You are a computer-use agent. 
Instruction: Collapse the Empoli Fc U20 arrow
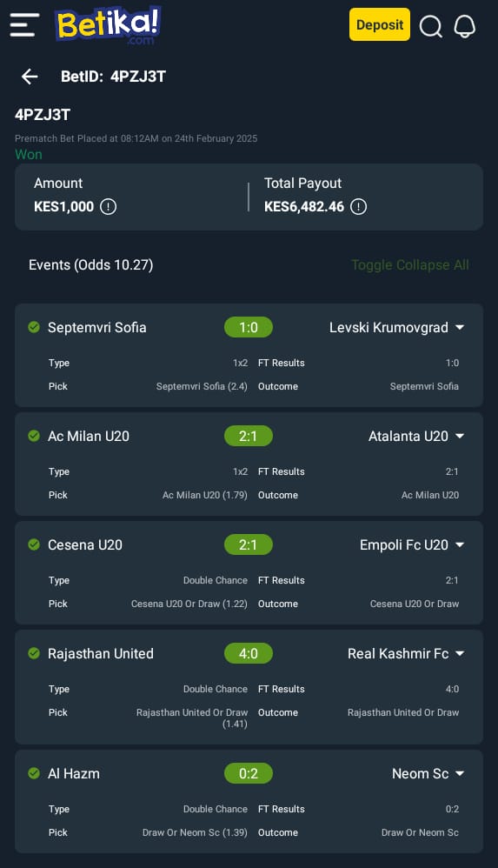click(460, 544)
